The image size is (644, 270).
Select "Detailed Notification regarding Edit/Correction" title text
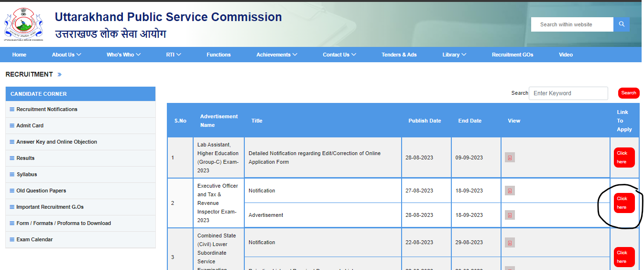315,157
